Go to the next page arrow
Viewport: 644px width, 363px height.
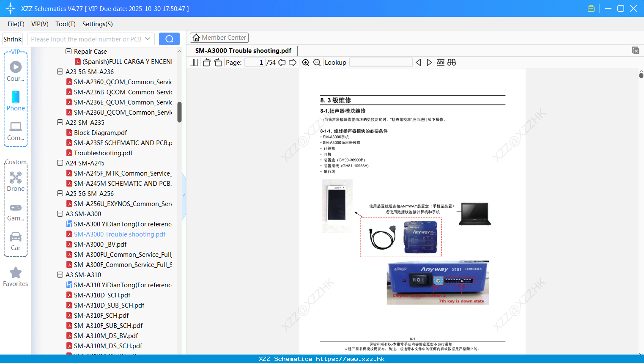point(292,63)
